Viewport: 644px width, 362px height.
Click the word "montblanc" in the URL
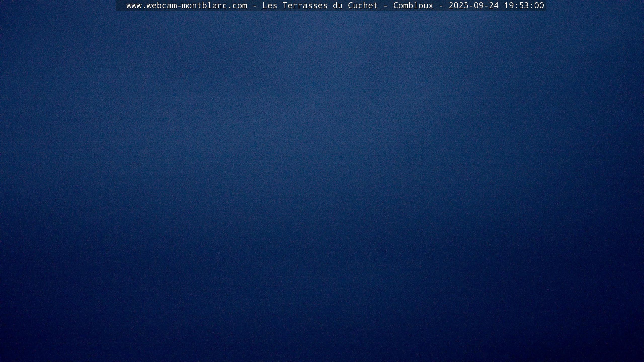point(204,6)
